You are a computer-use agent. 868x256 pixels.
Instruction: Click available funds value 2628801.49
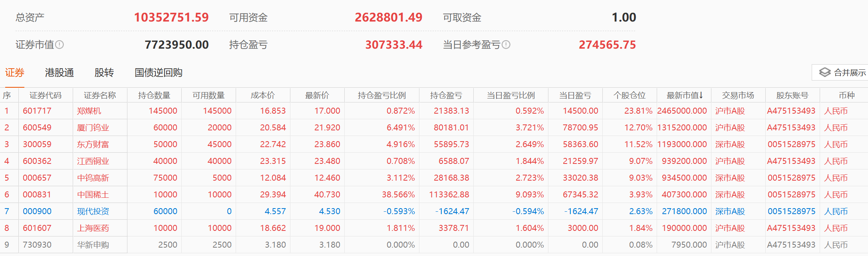click(389, 18)
